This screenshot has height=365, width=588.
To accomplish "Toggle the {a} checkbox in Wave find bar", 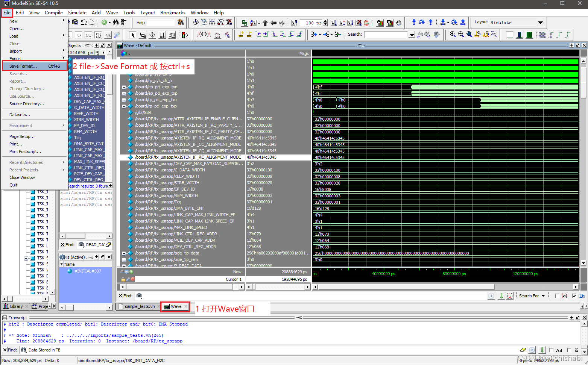I will (557, 296).
